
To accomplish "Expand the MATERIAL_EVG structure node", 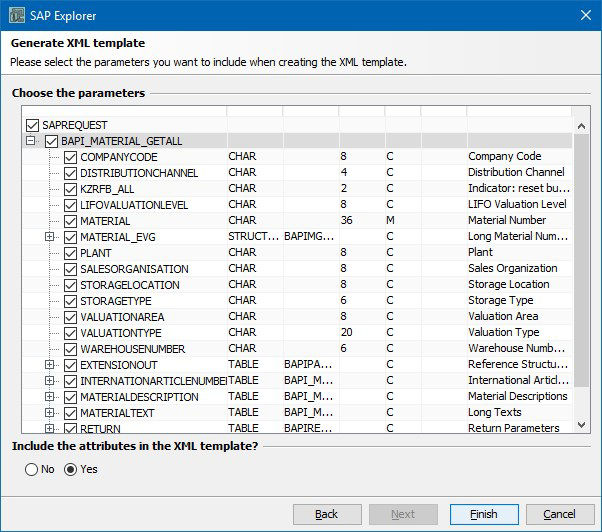I will click(49, 236).
